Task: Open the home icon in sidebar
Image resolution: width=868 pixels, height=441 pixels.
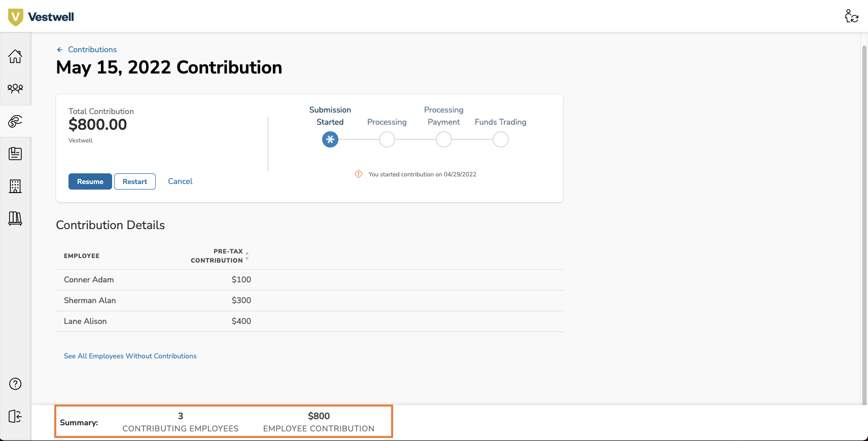Action: click(x=15, y=56)
